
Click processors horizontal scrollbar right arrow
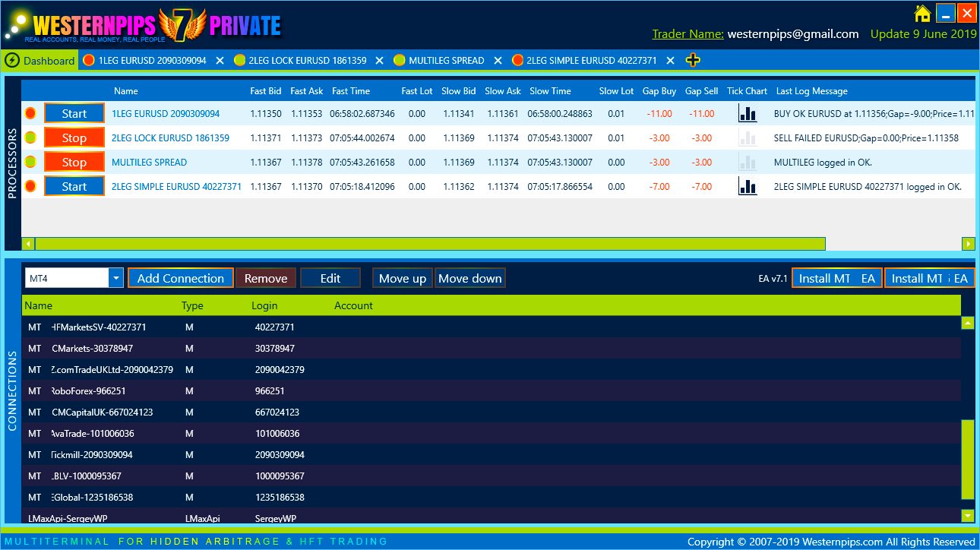(969, 244)
